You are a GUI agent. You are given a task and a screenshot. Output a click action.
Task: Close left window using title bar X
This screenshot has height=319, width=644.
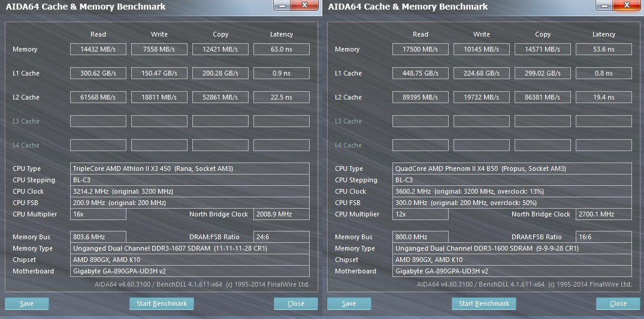click(x=306, y=5)
